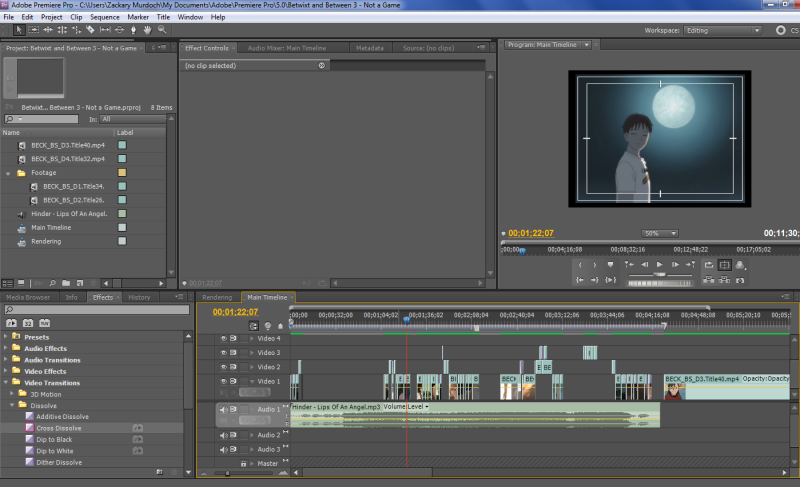Expand the Master track
800x487 pixels.
click(252, 464)
